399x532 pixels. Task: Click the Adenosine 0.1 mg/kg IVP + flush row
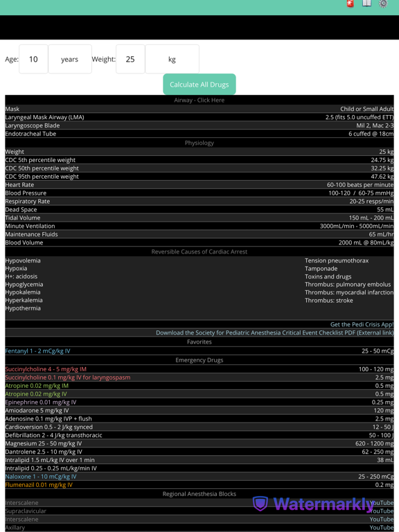(199, 418)
